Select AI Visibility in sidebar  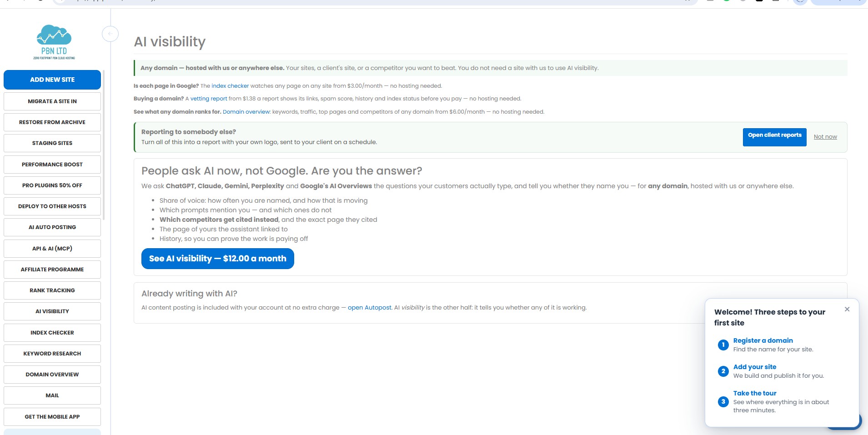(x=52, y=311)
